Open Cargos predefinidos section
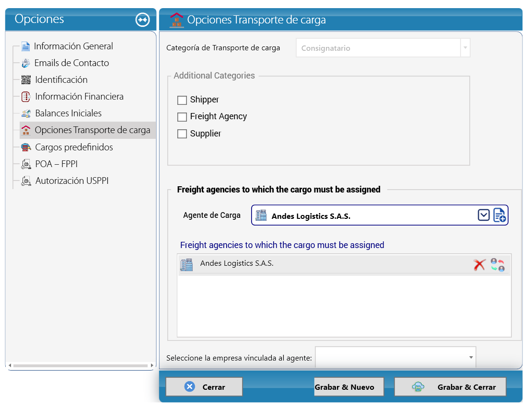The width and height of the screenshot is (532, 407). (x=74, y=147)
